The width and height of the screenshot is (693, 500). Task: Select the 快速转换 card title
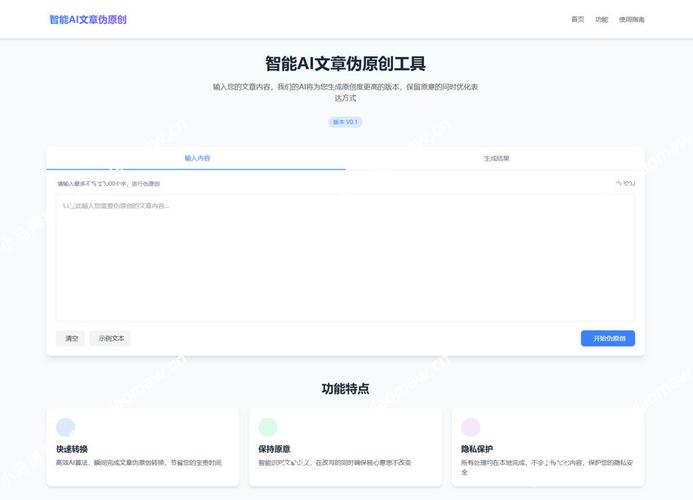click(72, 449)
